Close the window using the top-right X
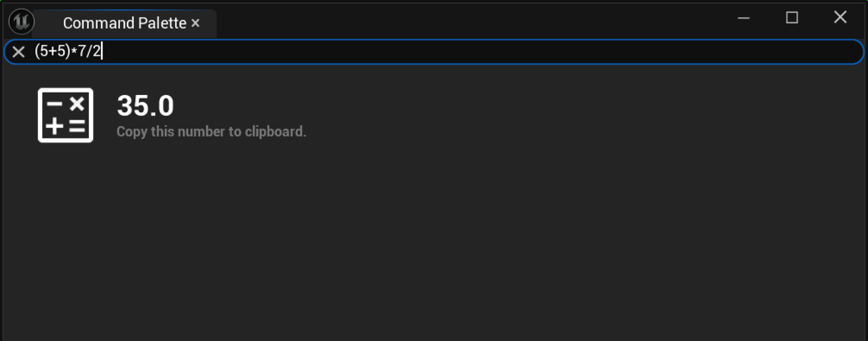Screen dimensions: 868x341 840,18
